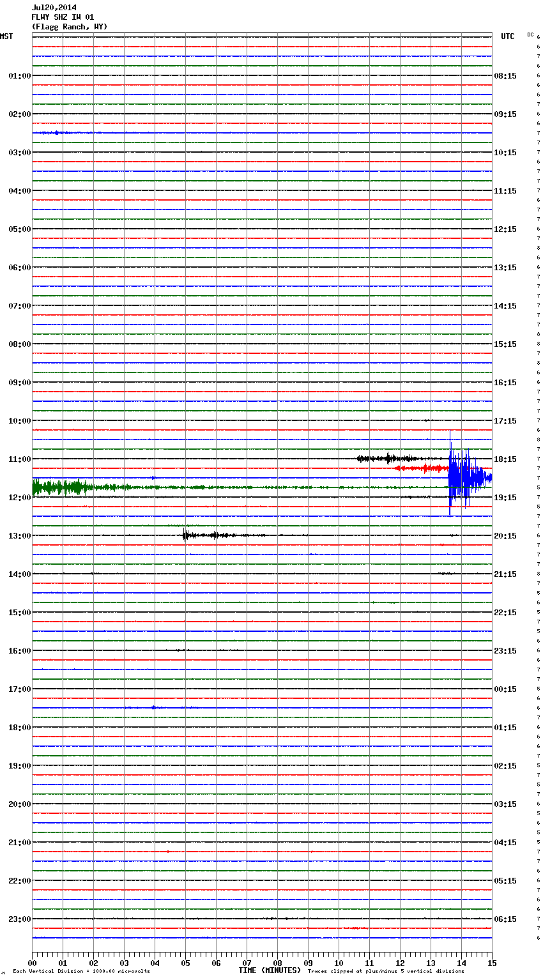
Task: Click the minute 12 axis tick label
Action: pyautogui.click(x=401, y=963)
